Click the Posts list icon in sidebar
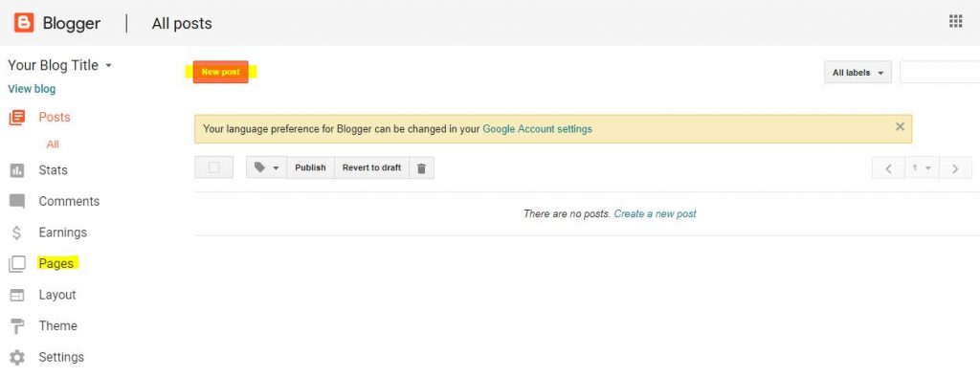The height and width of the screenshot is (377, 980). [x=17, y=118]
